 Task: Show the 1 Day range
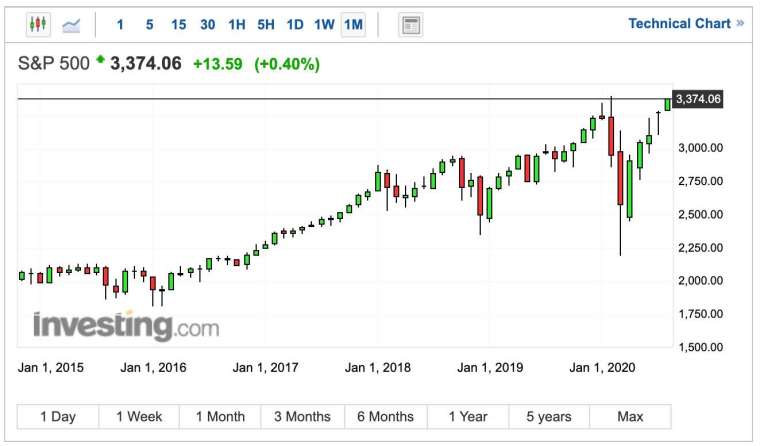tap(58, 416)
